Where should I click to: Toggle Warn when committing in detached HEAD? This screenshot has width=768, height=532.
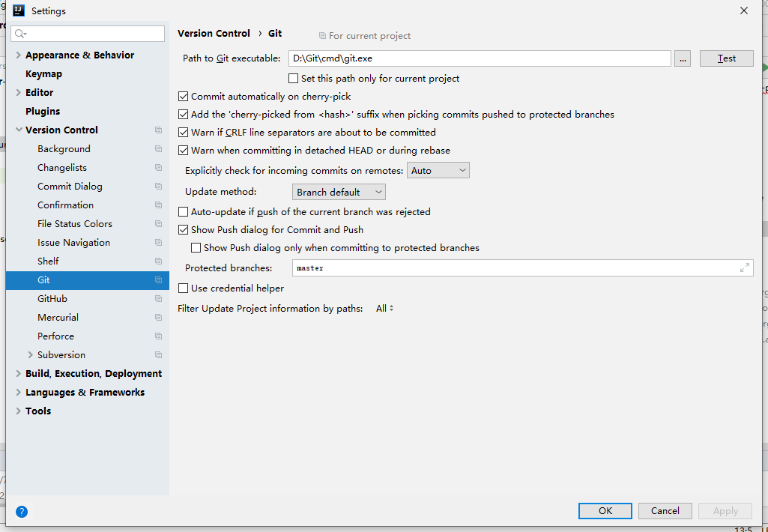183,151
